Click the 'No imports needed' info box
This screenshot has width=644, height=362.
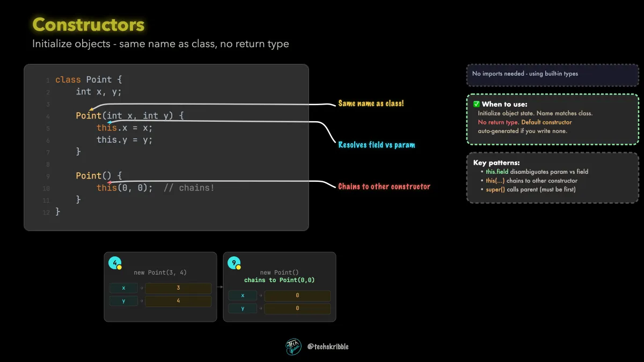[552, 74]
